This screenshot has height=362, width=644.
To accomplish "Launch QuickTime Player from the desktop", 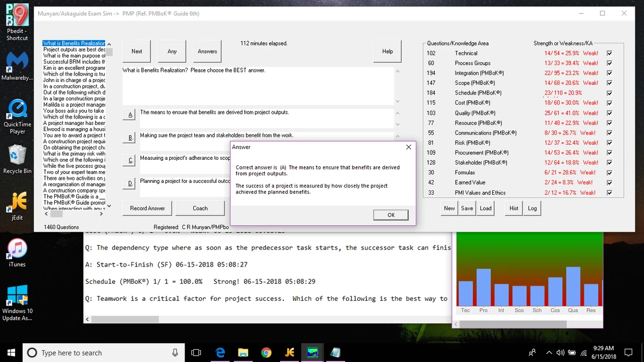I will (17, 110).
